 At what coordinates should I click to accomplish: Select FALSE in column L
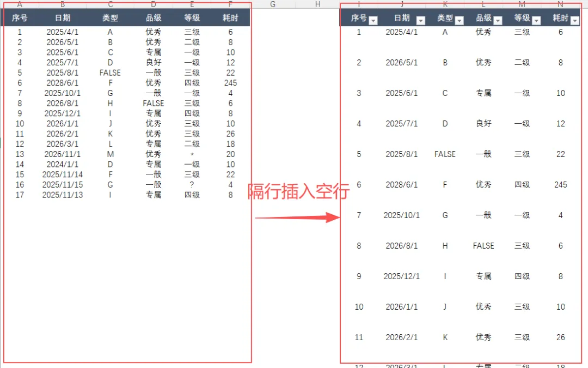483,246
